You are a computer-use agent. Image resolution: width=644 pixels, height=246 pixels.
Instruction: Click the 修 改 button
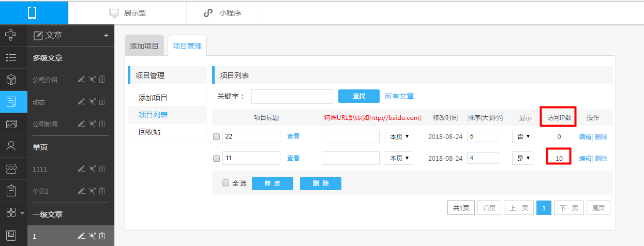273,183
